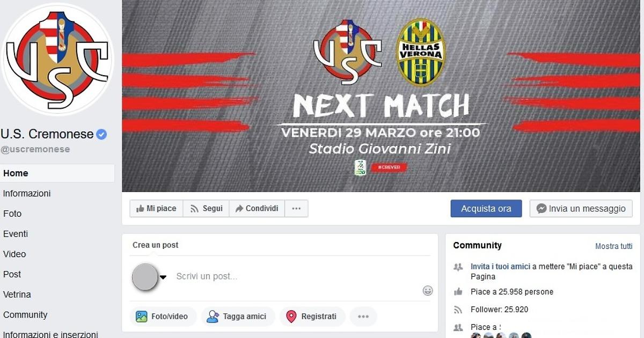Click the Mostra tutti link in Community
This screenshot has height=338, width=644.
(614, 246)
